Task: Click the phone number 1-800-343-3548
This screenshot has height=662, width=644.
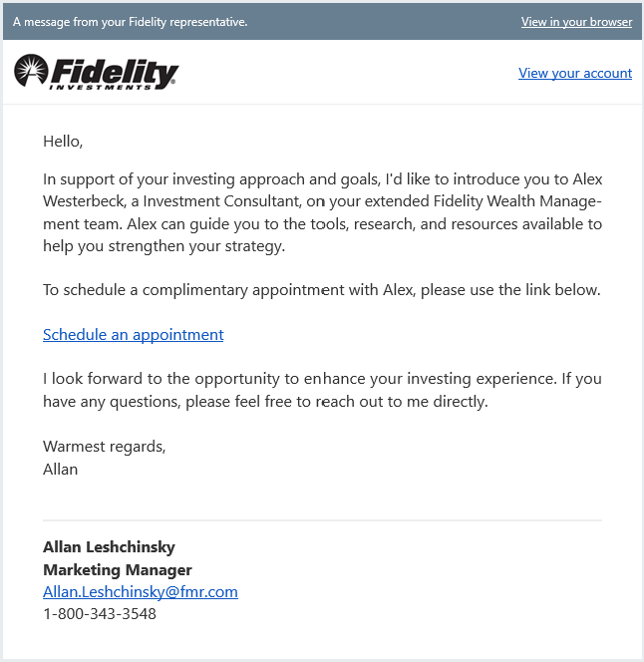Action: coord(100,614)
